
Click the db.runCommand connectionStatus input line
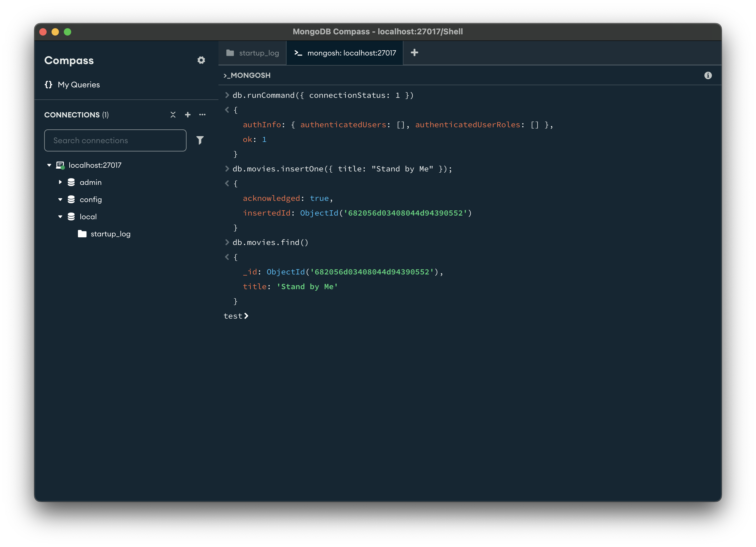323,95
